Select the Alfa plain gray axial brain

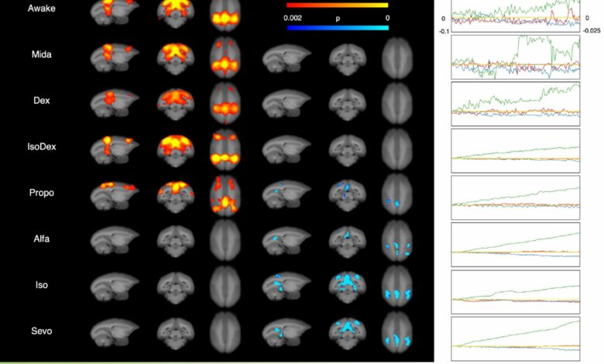pyautogui.click(x=225, y=240)
